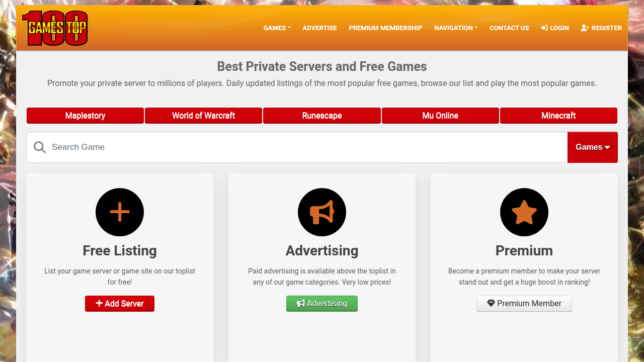Click the green Advertising button
The image size is (644, 362).
click(322, 304)
